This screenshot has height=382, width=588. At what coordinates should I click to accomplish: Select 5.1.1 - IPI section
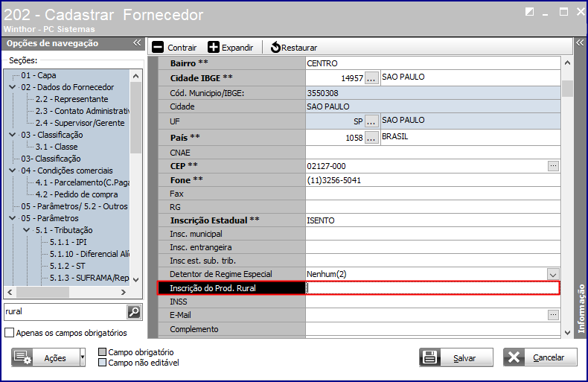[x=68, y=242]
